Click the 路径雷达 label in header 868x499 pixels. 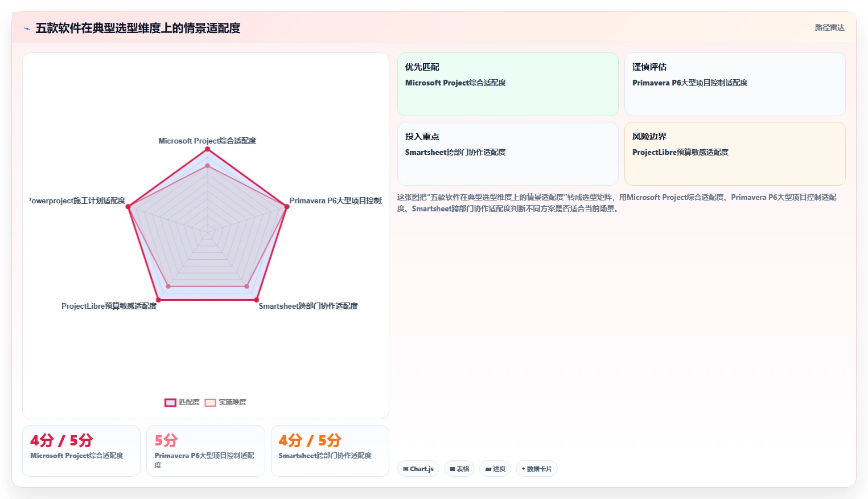coord(829,27)
